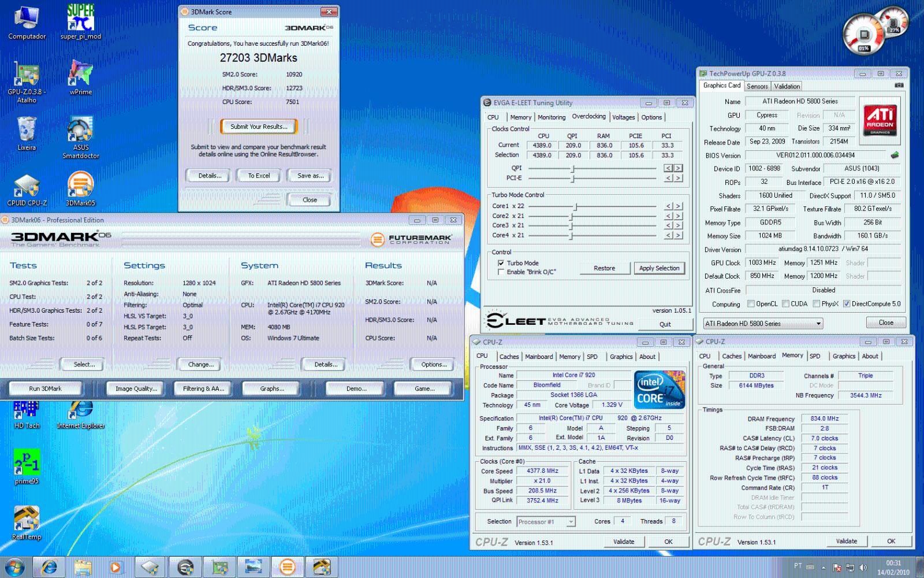Open the Windows Explorer folder taskbar icon

click(x=83, y=567)
